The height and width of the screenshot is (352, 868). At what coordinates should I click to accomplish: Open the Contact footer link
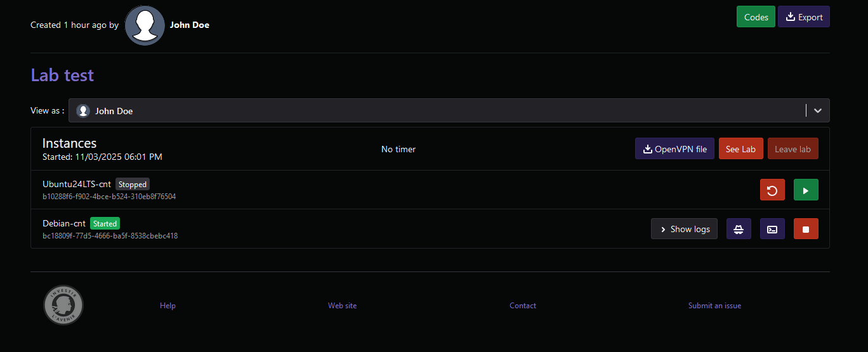click(523, 306)
